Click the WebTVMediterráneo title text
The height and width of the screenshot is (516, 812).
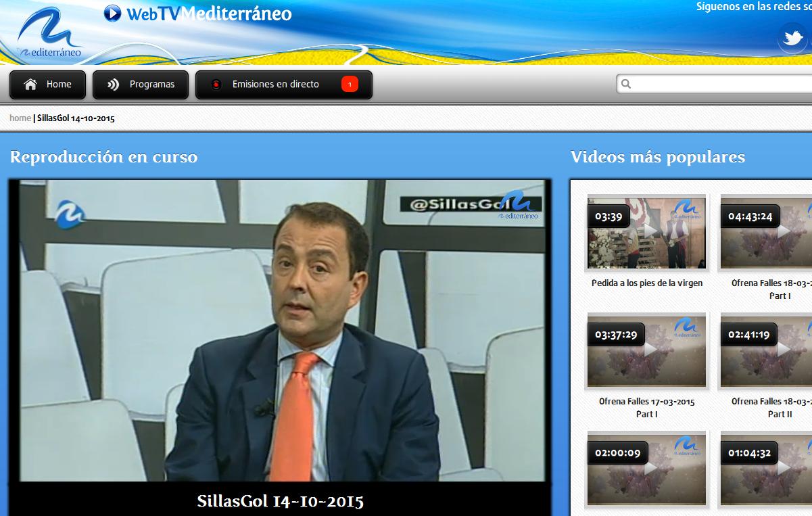coord(209,13)
